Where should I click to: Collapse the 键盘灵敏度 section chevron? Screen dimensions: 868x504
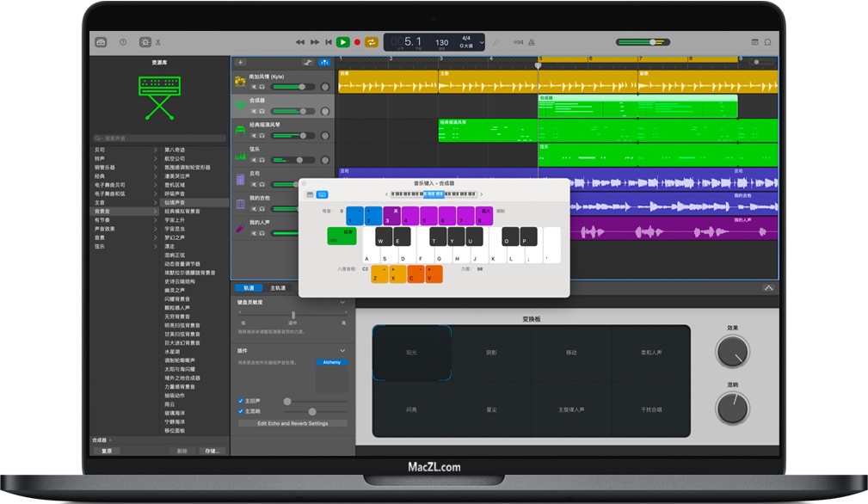342,302
